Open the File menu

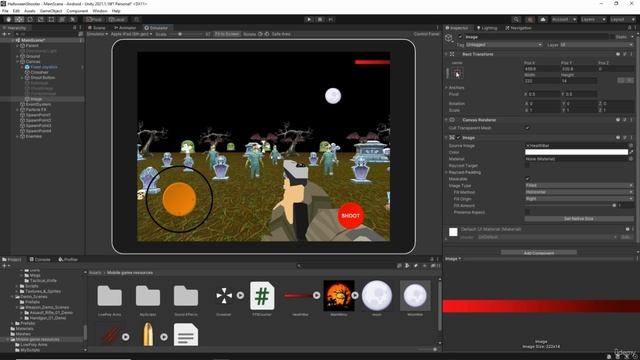[x=5, y=11]
